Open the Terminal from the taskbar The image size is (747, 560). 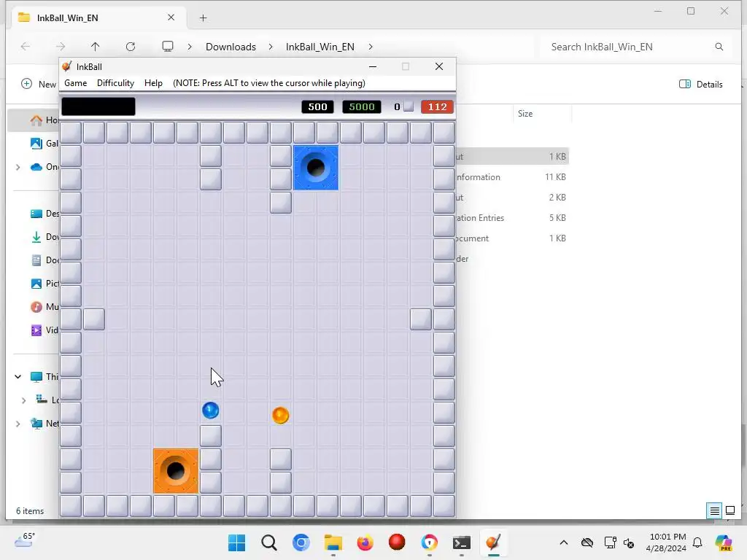(462, 542)
